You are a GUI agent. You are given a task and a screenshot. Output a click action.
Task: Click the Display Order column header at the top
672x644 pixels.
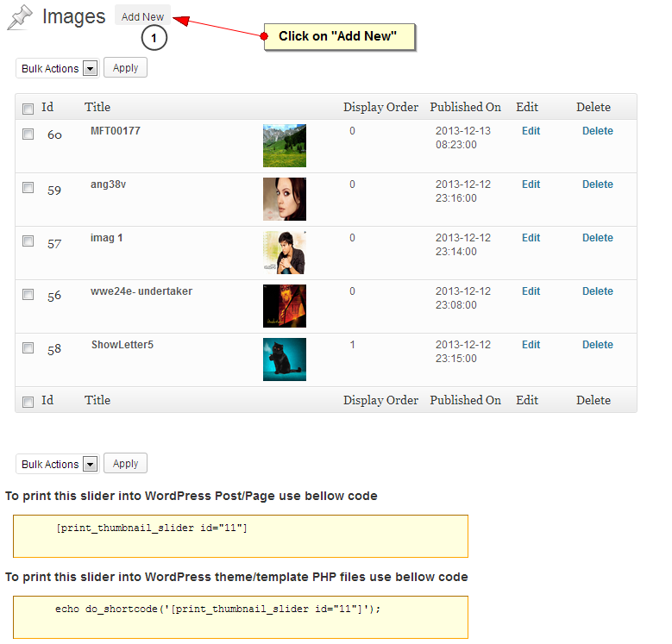pyautogui.click(x=380, y=107)
